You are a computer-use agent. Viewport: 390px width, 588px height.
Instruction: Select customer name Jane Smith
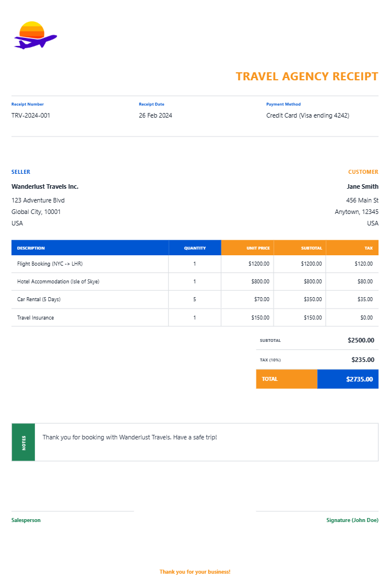(x=362, y=186)
